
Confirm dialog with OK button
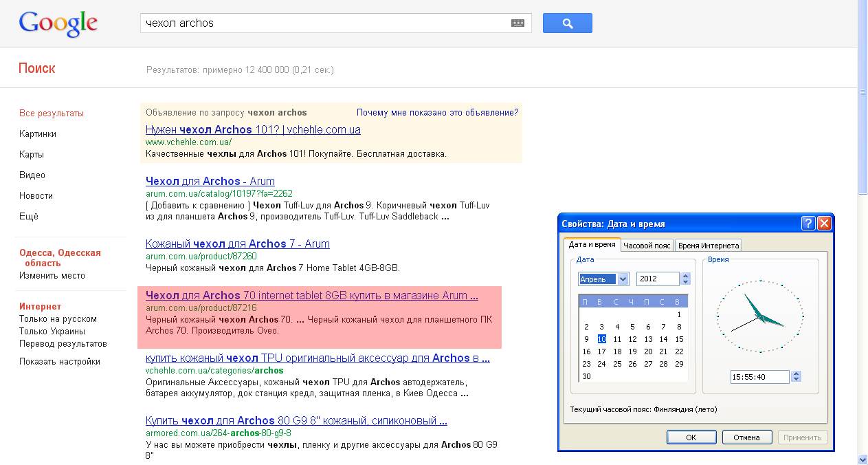(691, 437)
